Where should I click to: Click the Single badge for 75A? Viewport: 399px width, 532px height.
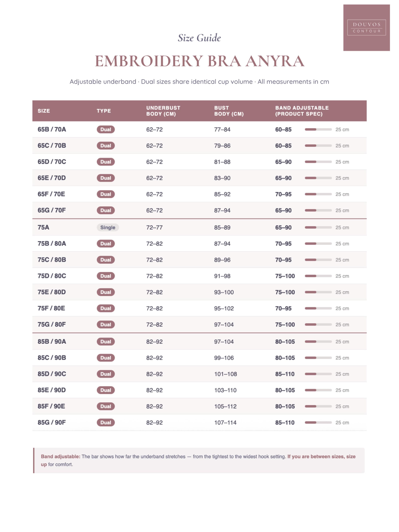pos(108,227)
